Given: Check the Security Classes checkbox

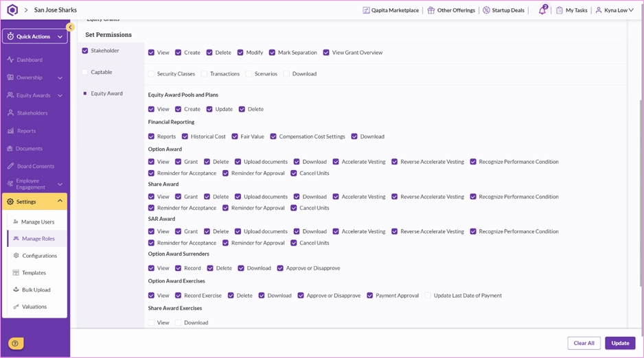Looking at the screenshot, I should tap(151, 74).
